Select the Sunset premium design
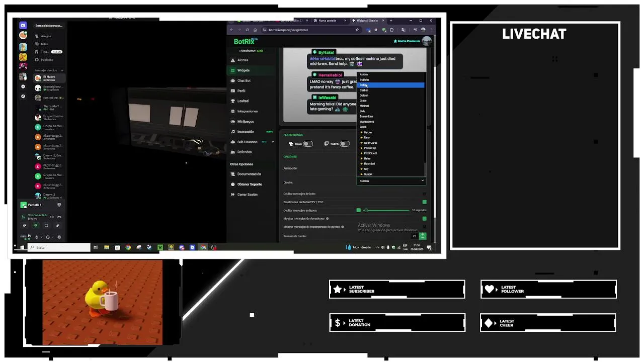This screenshot has width=644, height=362. [x=391, y=174]
